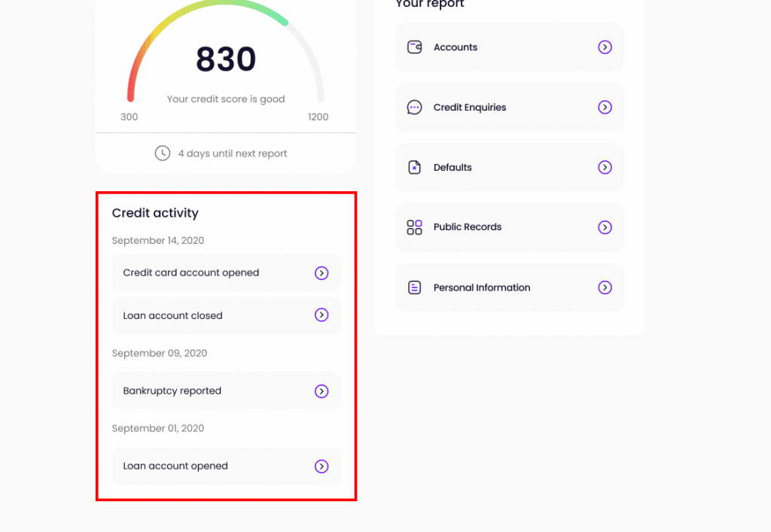Screen dimensions: 771x532
Task: Open the Defaults section
Action: (509, 167)
